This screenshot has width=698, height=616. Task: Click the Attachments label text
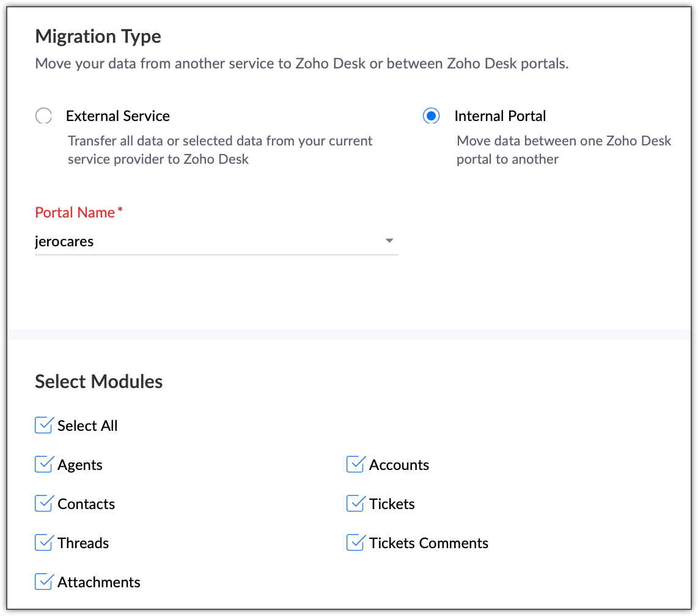[99, 582]
